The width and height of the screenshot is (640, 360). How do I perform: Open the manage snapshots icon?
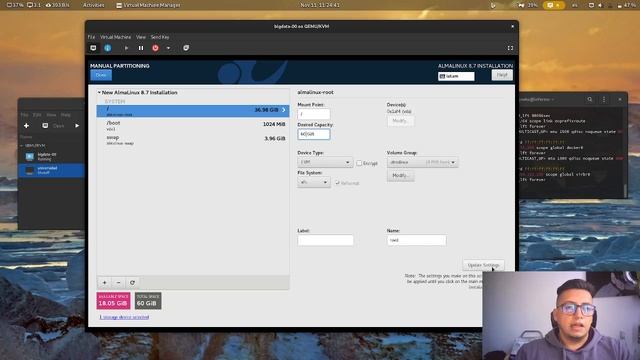coord(186,48)
